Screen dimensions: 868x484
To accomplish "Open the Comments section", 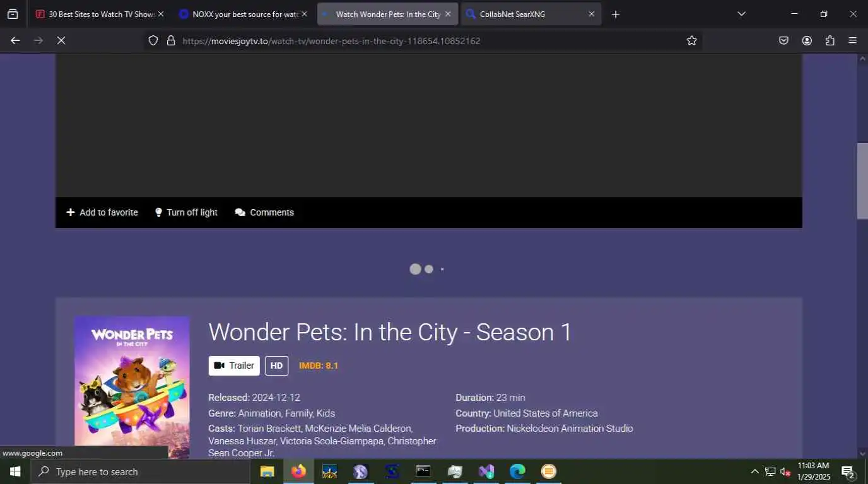I will [264, 212].
